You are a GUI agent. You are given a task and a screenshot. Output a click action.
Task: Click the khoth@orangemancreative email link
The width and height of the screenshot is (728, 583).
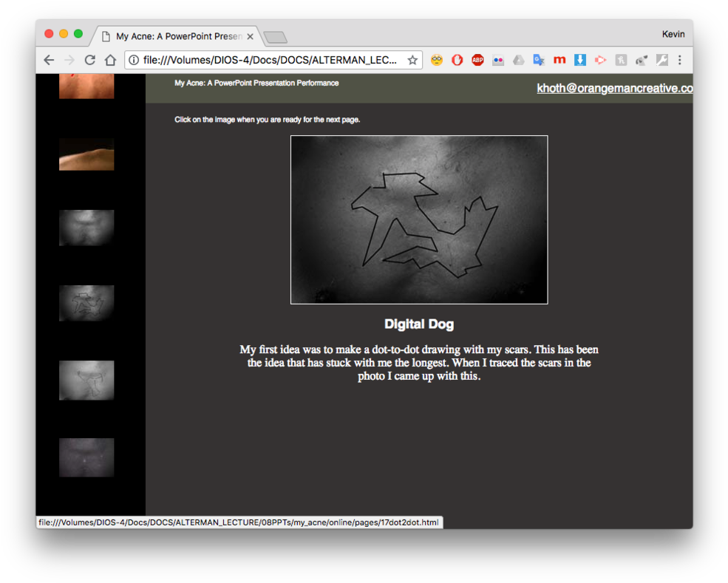pyautogui.click(x=614, y=88)
